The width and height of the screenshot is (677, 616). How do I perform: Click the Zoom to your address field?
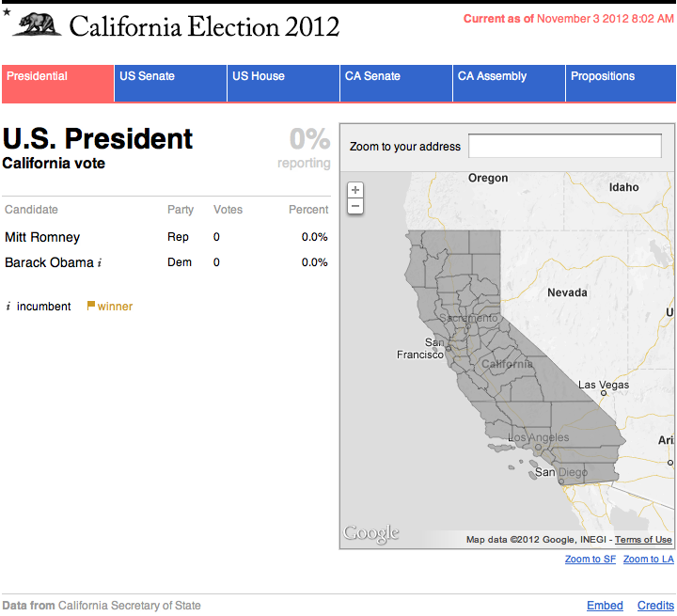click(564, 147)
